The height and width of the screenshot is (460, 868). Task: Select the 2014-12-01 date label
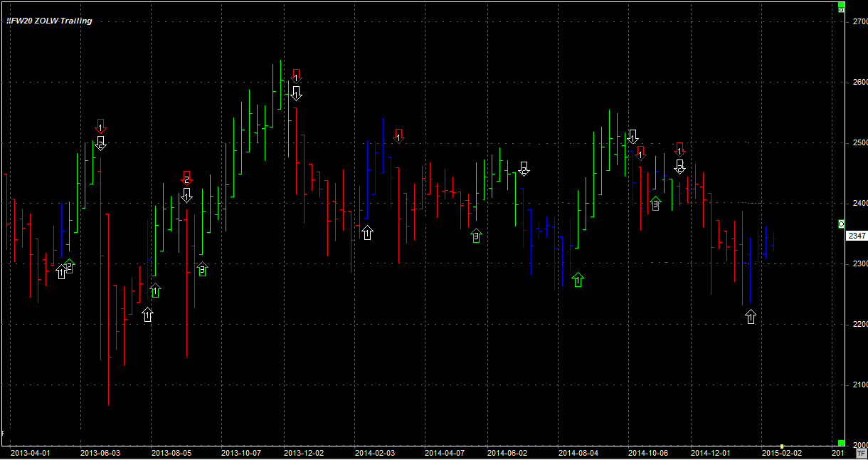710,452
